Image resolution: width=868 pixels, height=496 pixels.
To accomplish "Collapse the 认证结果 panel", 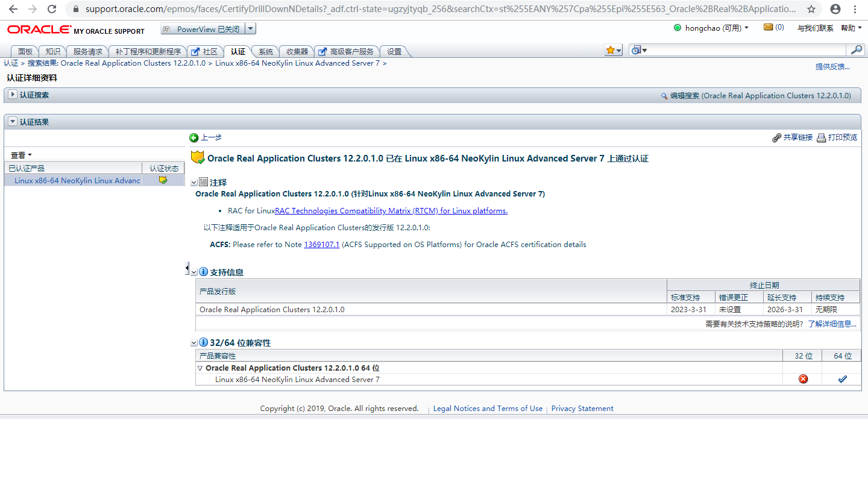I will coord(13,121).
